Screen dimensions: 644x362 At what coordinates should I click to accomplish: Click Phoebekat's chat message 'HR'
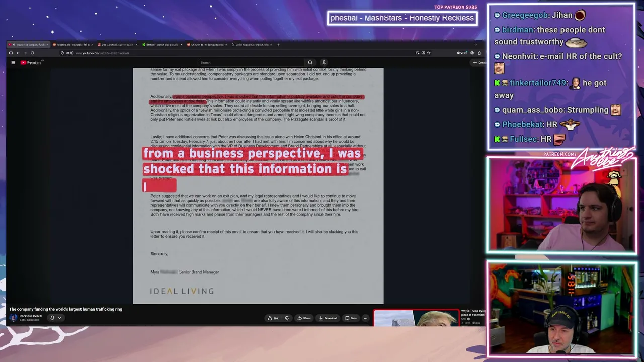[537, 124]
